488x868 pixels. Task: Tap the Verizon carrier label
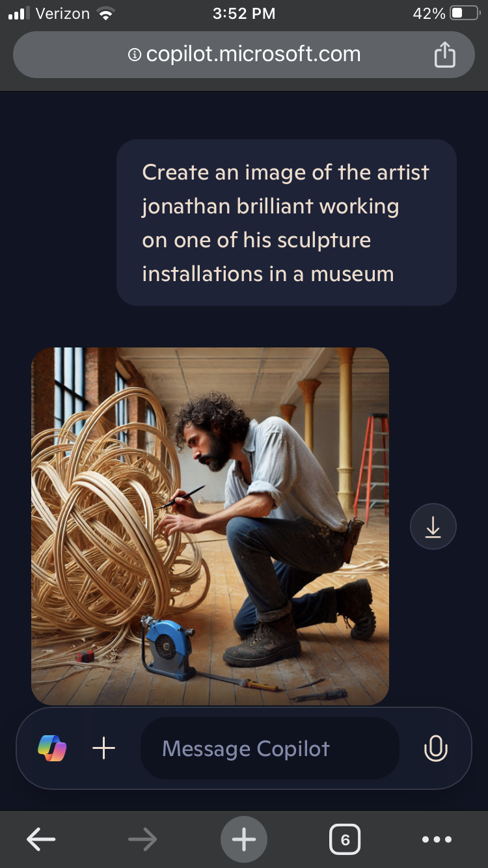click(x=63, y=14)
